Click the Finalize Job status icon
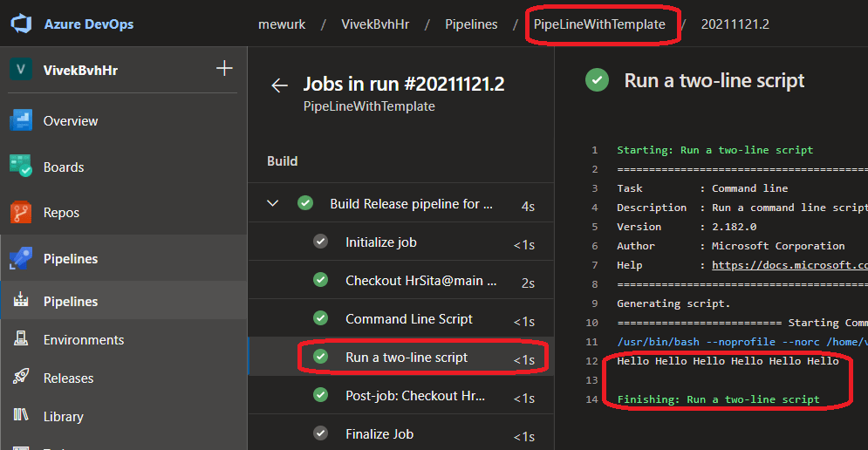This screenshot has width=868, height=450. (320, 433)
